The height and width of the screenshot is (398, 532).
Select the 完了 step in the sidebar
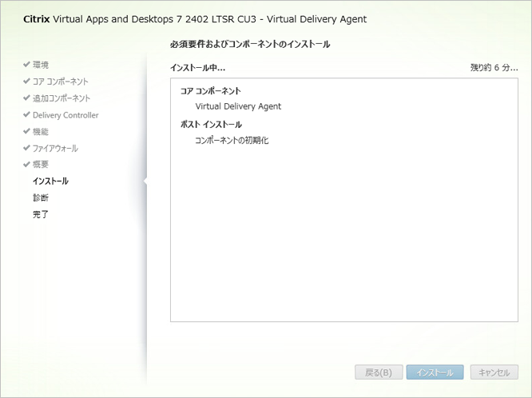click(x=41, y=214)
